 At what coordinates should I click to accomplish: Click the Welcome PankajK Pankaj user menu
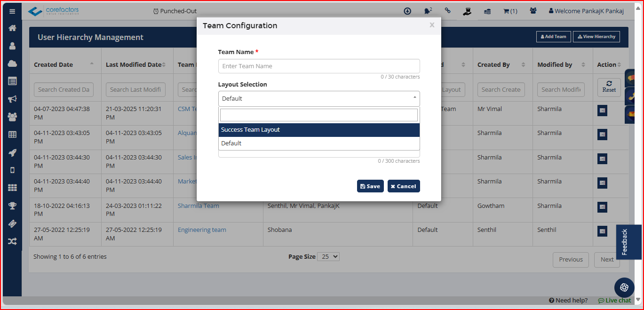[x=586, y=11]
